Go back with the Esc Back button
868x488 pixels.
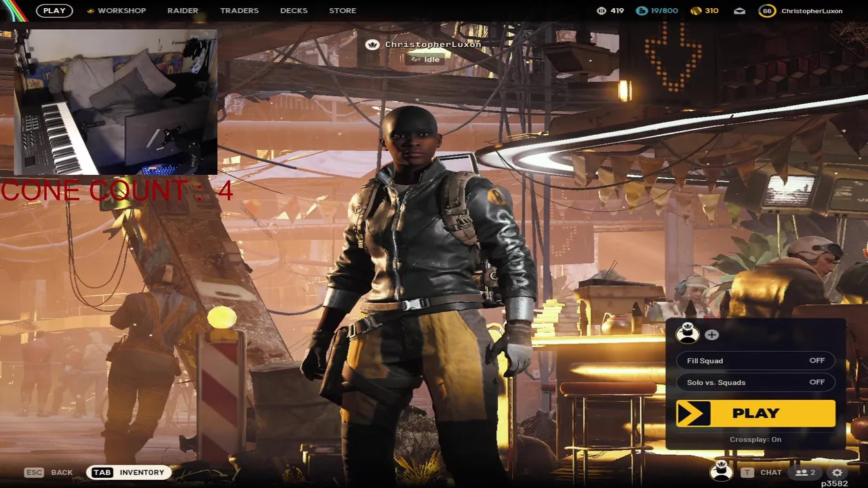point(48,472)
